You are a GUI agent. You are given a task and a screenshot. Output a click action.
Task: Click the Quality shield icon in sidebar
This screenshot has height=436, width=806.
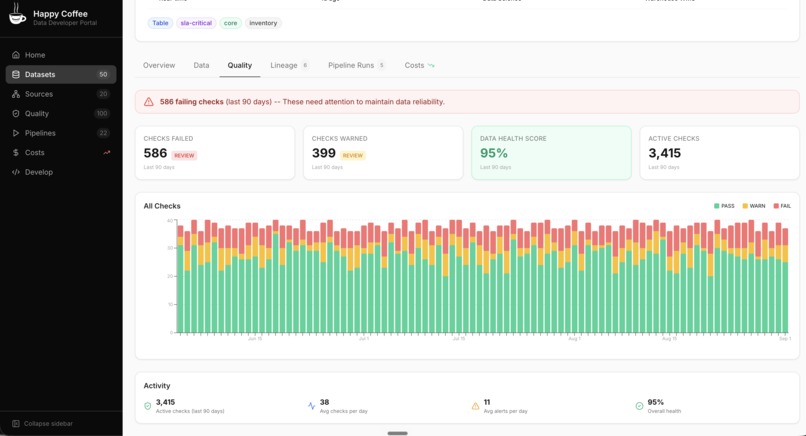[16, 114]
